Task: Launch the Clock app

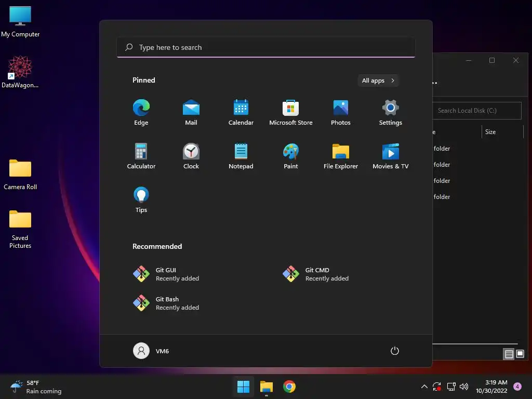Action: tap(191, 156)
